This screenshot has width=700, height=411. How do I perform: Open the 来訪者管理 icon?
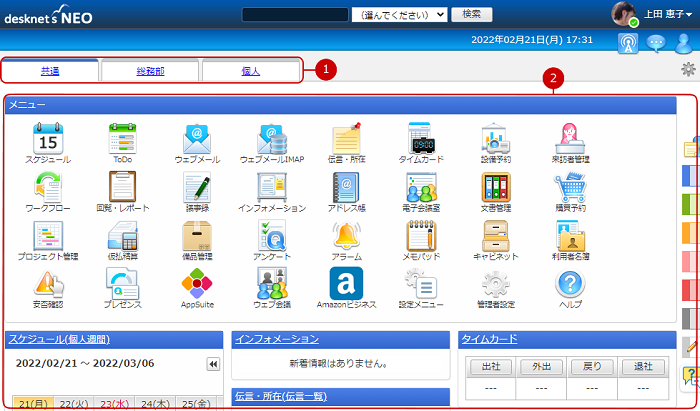pyautogui.click(x=570, y=139)
